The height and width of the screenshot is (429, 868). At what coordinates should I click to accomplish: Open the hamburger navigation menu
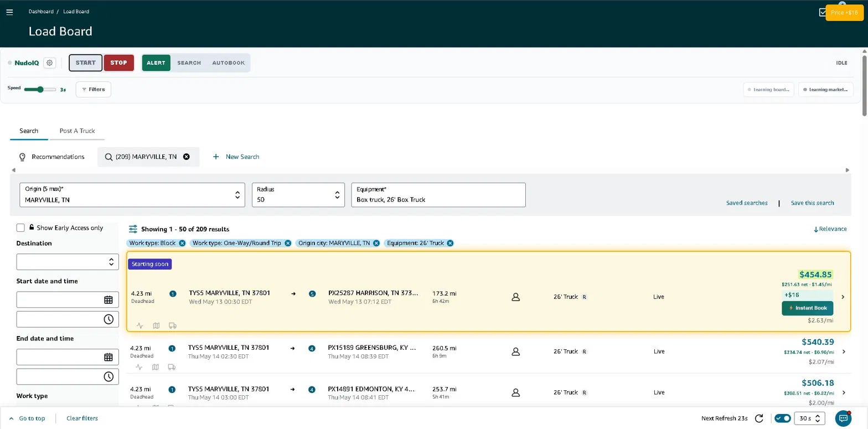[9, 12]
